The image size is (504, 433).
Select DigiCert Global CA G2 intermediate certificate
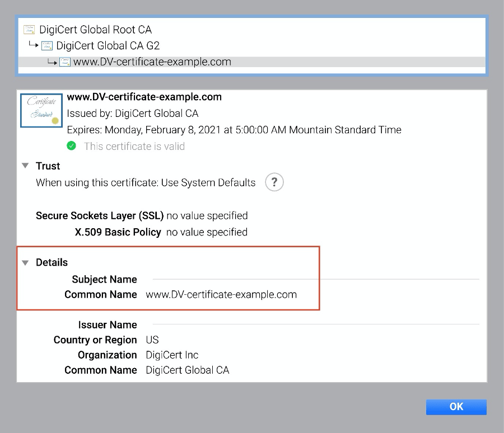tap(108, 46)
